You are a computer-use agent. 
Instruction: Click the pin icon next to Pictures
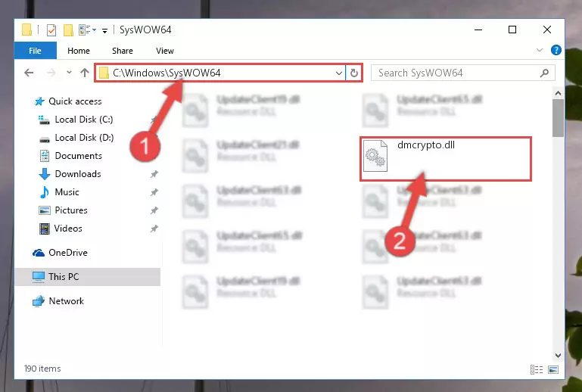[154, 210]
